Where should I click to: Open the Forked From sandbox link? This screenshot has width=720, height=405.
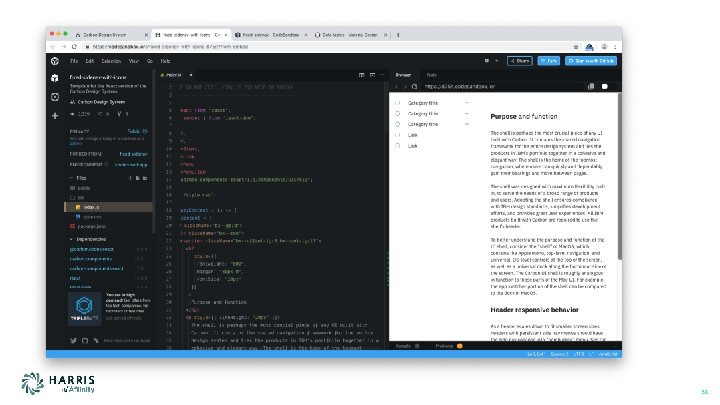coord(133,154)
